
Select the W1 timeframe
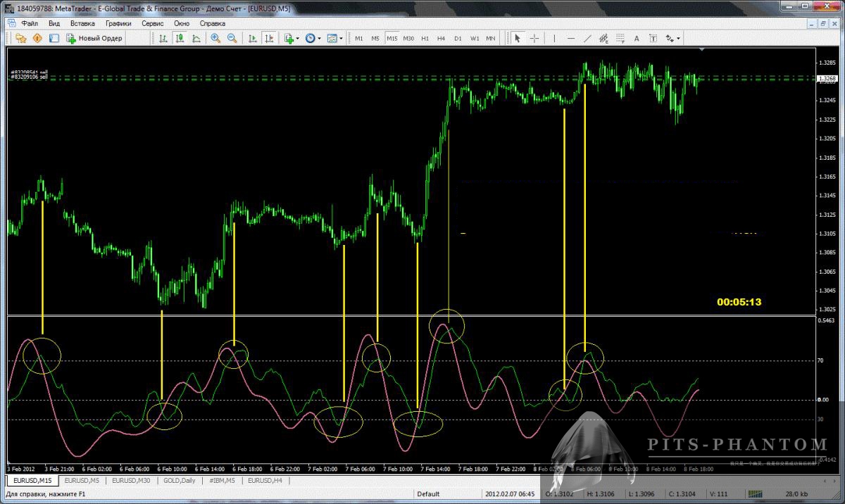(x=475, y=38)
